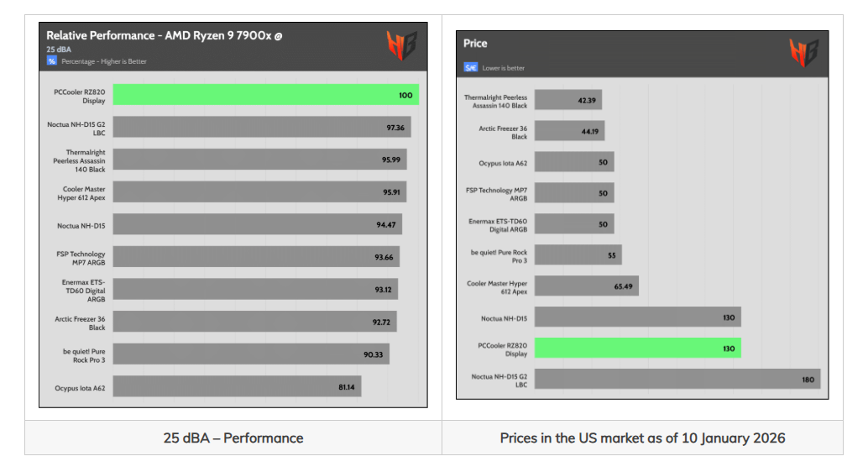Click the US market prices caption

coord(642,438)
